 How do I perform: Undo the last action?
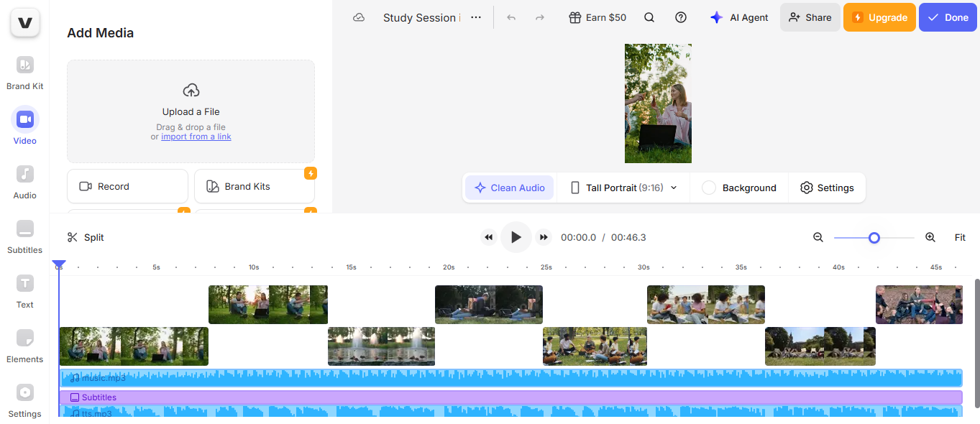[x=511, y=17]
